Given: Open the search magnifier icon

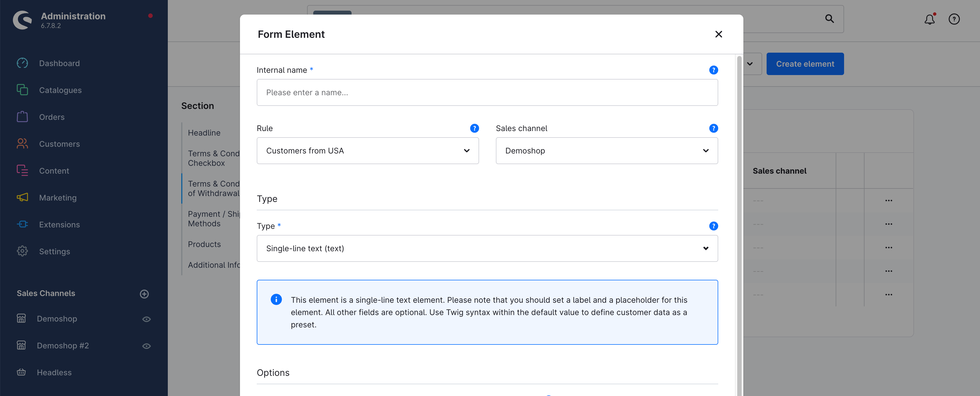Looking at the screenshot, I should (x=829, y=19).
